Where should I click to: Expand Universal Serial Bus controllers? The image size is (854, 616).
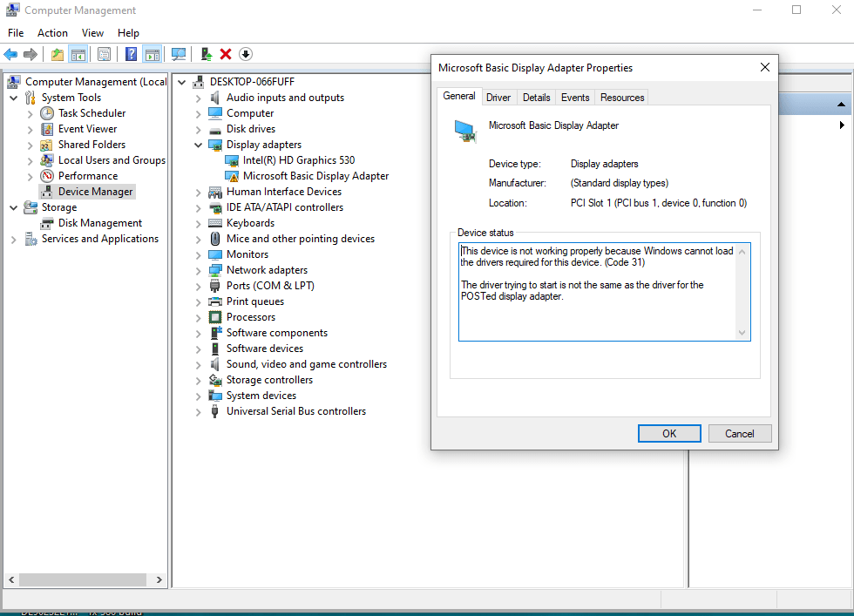[x=199, y=412]
